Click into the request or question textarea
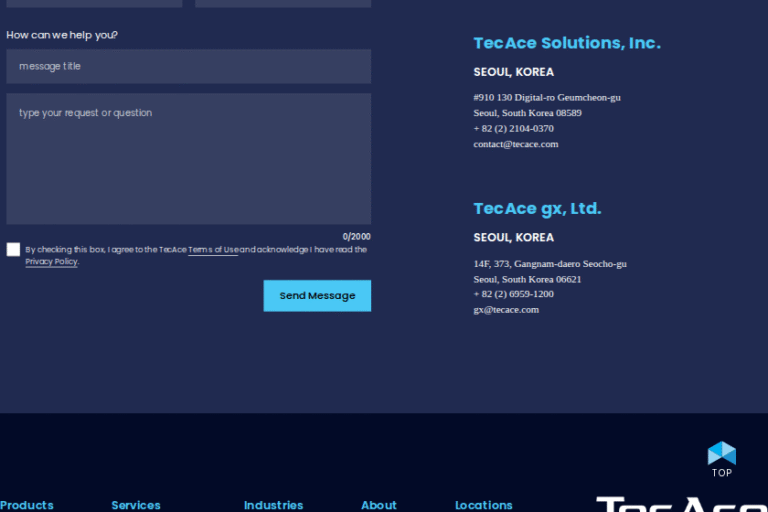The image size is (768, 512). [x=188, y=158]
